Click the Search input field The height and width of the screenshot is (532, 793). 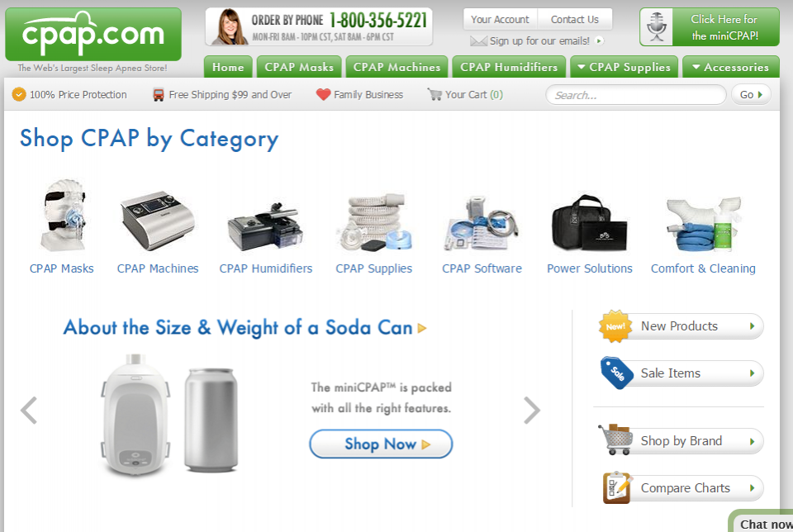636,95
